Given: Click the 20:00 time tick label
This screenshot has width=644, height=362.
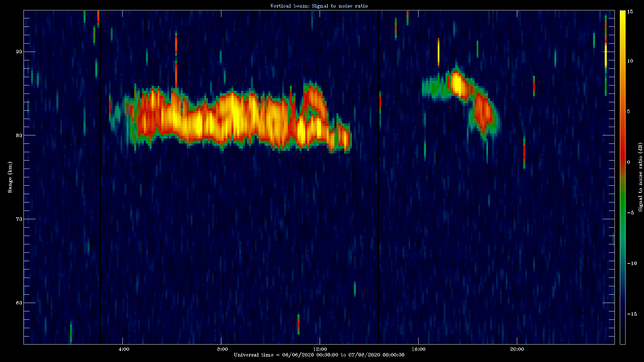Looking at the screenshot, I should coord(517,349).
